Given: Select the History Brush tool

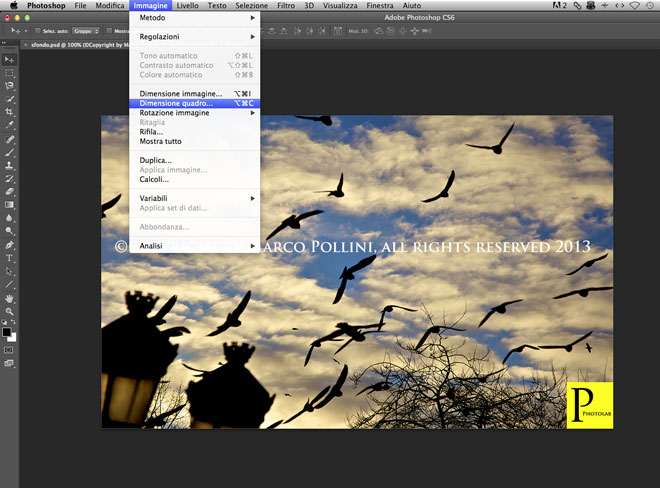Looking at the screenshot, I should click(x=9, y=179).
